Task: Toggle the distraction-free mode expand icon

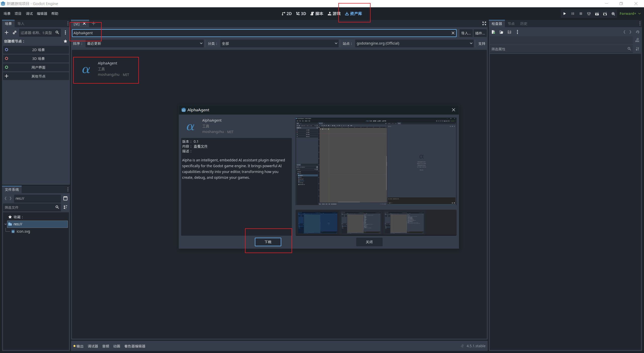Action: click(484, 23)
